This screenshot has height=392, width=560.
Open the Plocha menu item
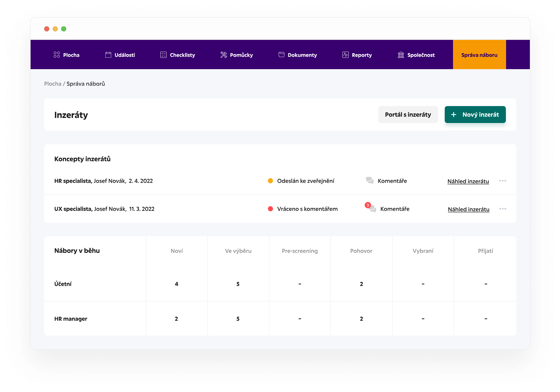coord(67,55)
